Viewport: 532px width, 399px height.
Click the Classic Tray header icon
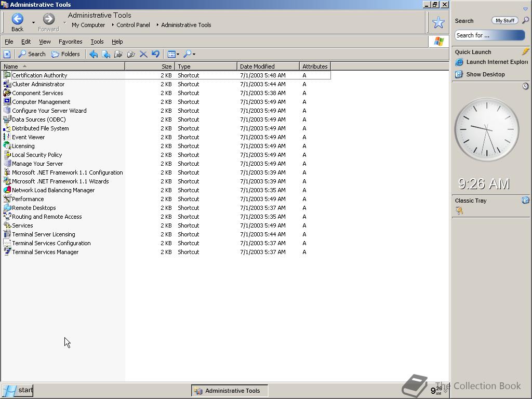[525, 200]
